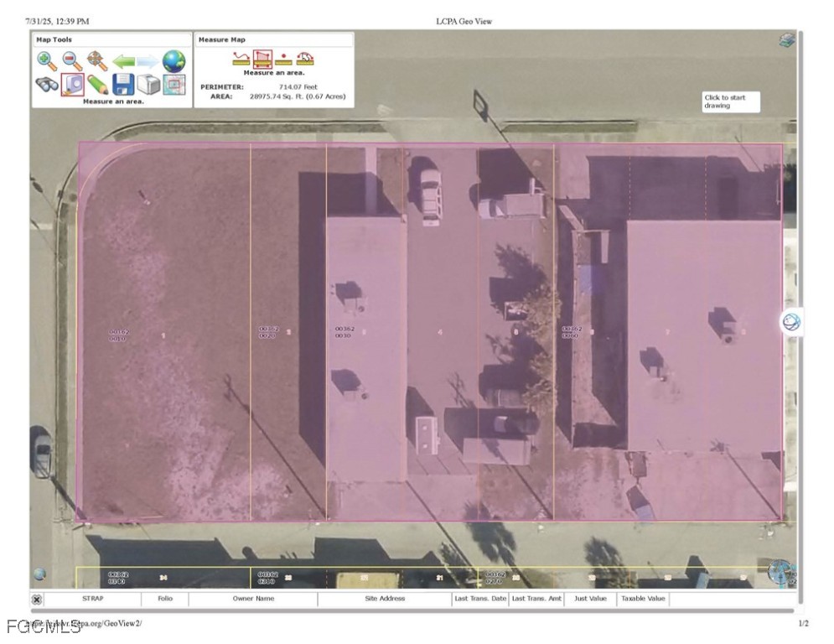Screen dimensions: 834x644
Task: Sort results by Owner Name column
Action: pos(253,599)
